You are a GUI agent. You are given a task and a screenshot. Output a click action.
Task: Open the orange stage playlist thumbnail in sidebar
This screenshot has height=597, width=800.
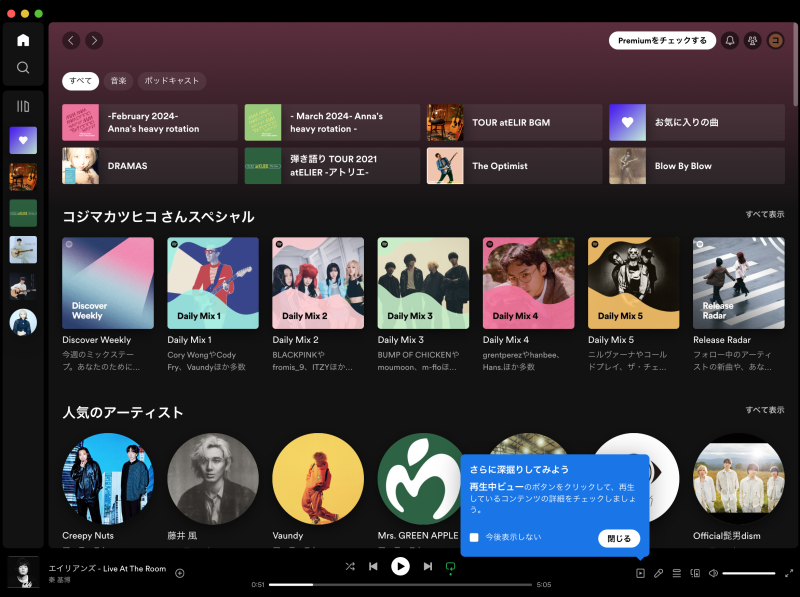click(23, 177)
